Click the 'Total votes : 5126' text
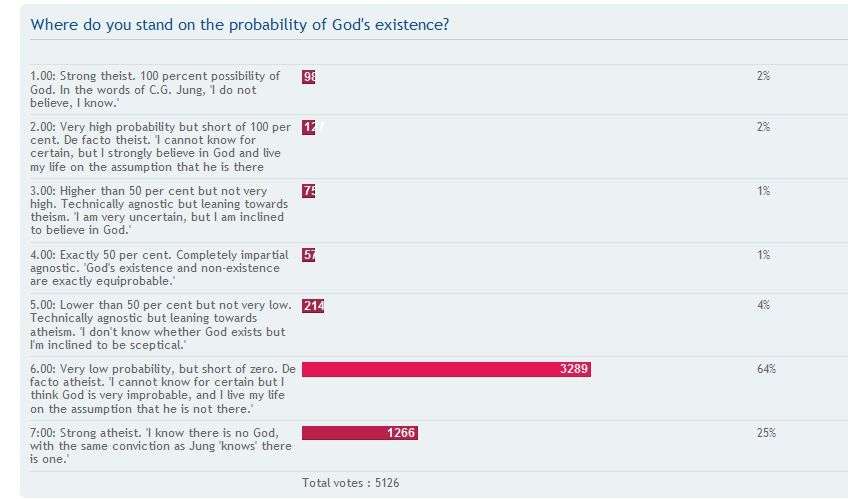 tap(351, 483)
